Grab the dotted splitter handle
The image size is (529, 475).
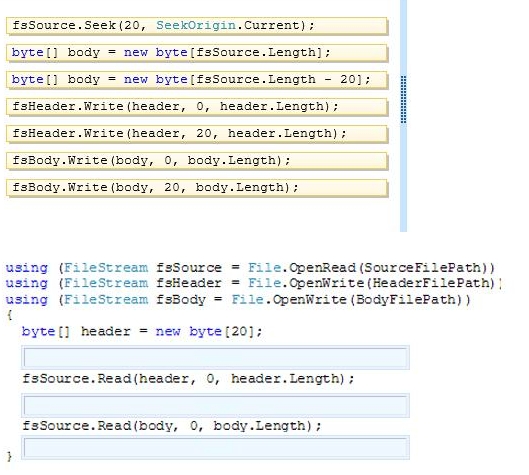coord(403,100)
